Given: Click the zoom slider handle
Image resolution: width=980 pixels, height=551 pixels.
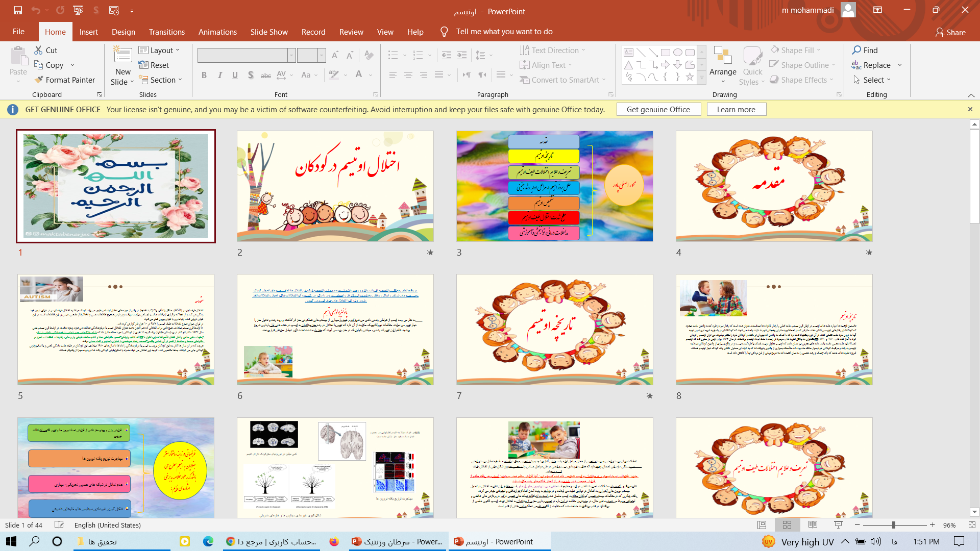Looking at the screenshot, I should point(894,525).
